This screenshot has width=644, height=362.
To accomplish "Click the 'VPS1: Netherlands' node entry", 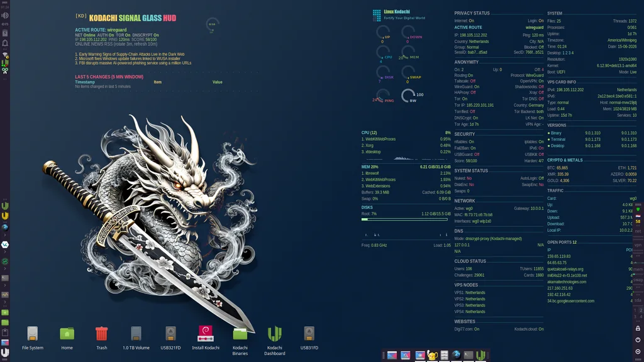I will [x=469, y=293].
